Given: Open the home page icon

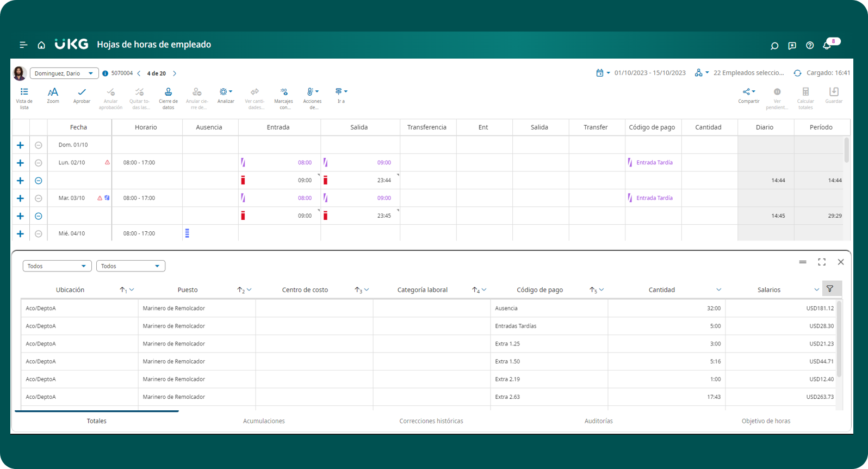Looking at the screenshot, I should [x=41, y=45].
